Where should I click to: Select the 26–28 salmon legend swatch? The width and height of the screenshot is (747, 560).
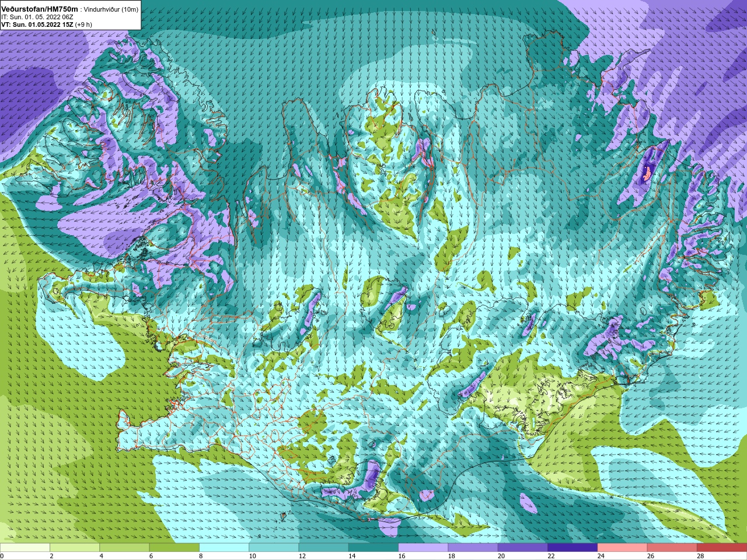(672, 548)
